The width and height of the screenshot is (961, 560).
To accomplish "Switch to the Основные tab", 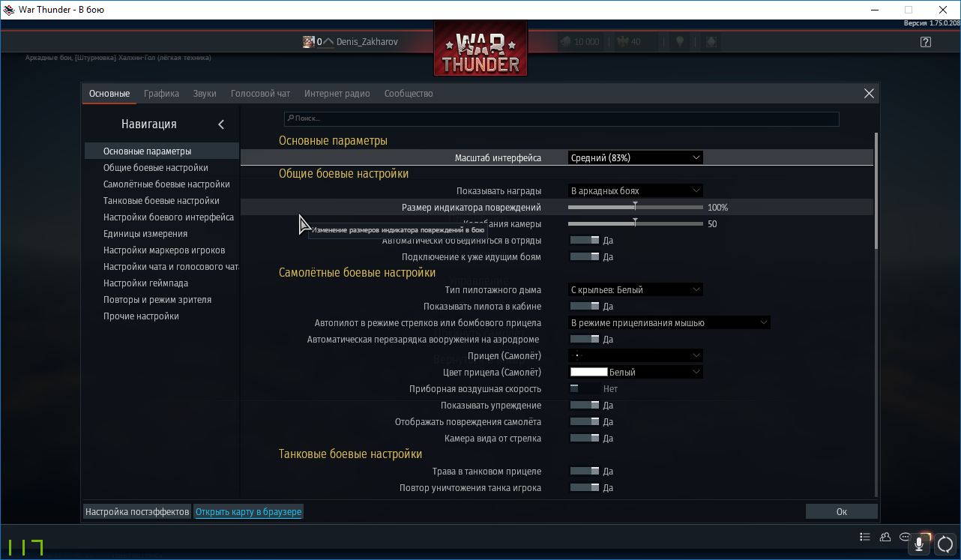I will coord(109,94).
